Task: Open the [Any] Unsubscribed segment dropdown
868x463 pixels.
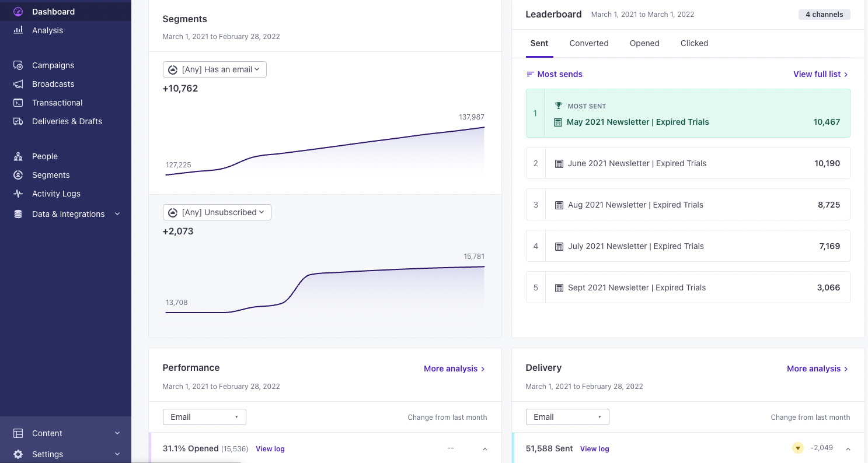Action: pos(217,212)
